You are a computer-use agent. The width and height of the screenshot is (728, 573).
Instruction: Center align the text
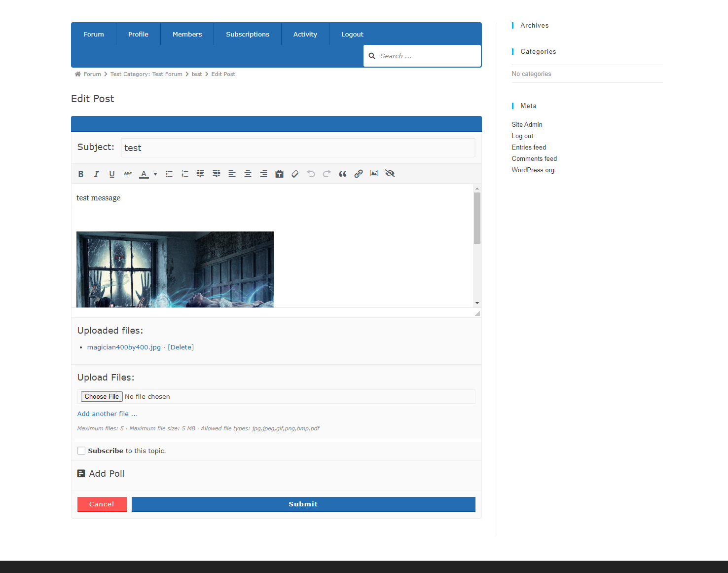coord(248,174)
